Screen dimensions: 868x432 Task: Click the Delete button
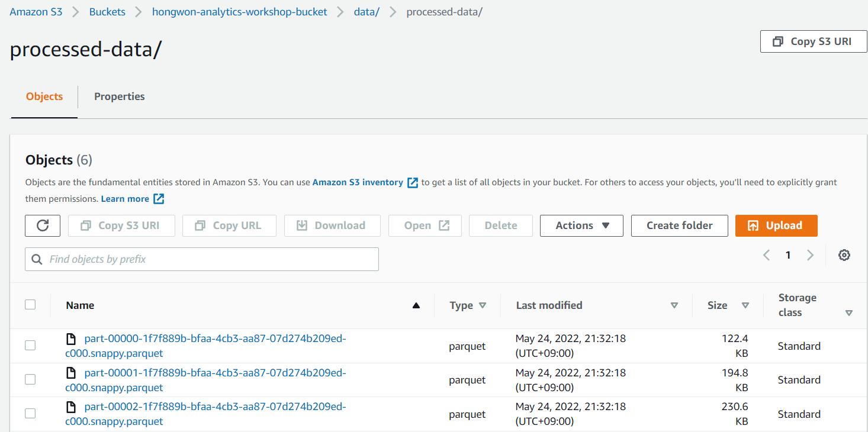coord(501,225)
